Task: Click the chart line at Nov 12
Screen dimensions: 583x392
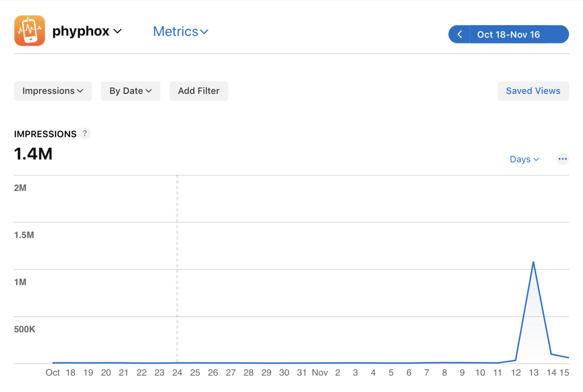Action: pyautogui.click(x=515, y=360)
